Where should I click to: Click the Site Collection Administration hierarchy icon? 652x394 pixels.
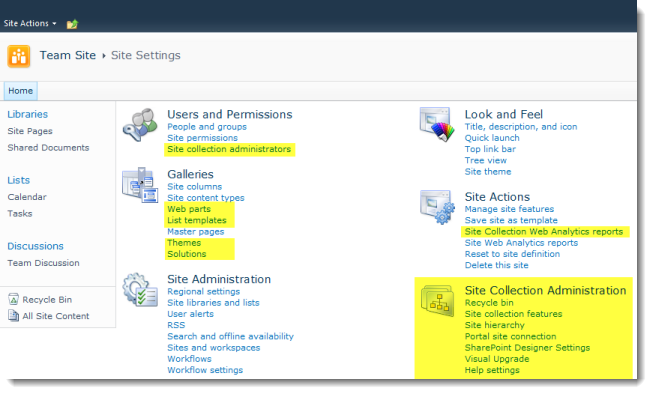coord(437,301)
